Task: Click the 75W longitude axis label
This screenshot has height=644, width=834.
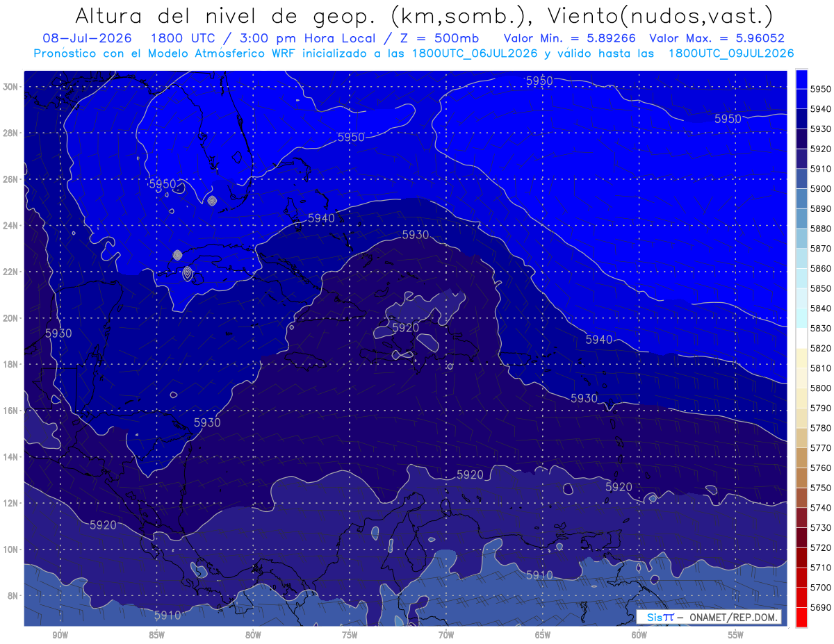Action: [350, 635]
